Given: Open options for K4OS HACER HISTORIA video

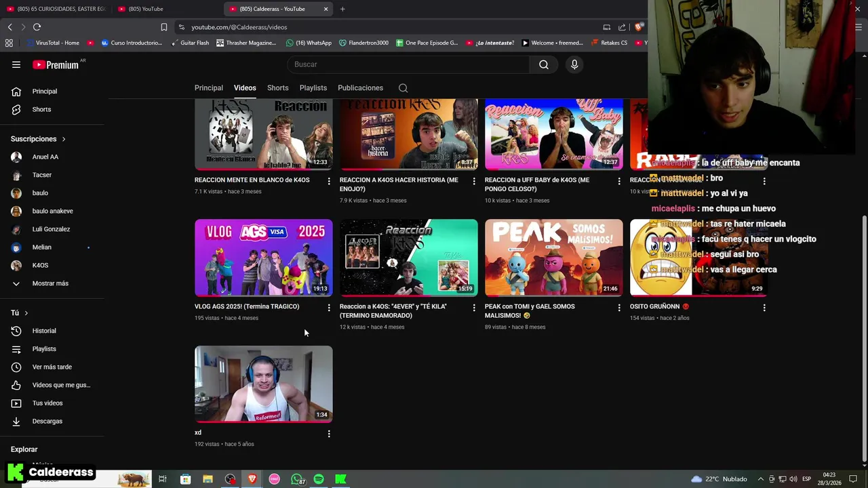Looking at the screenshot, I should point(474,181).
